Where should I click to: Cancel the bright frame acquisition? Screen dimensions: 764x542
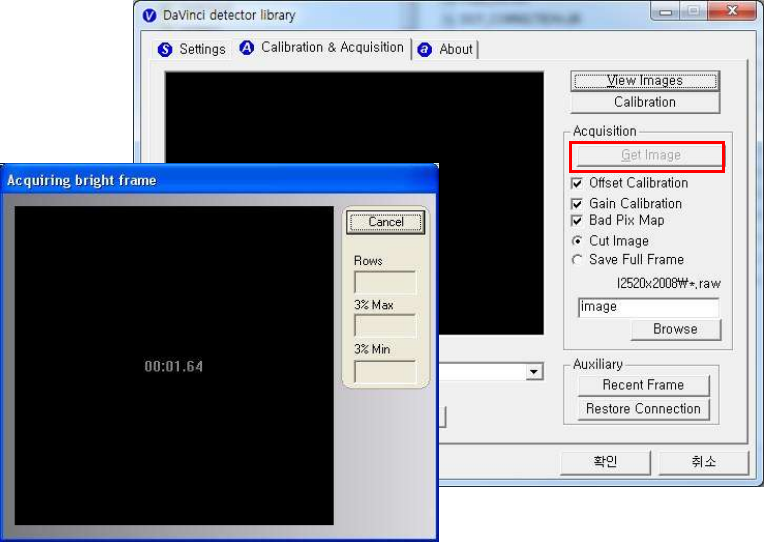tap(385, 222)
